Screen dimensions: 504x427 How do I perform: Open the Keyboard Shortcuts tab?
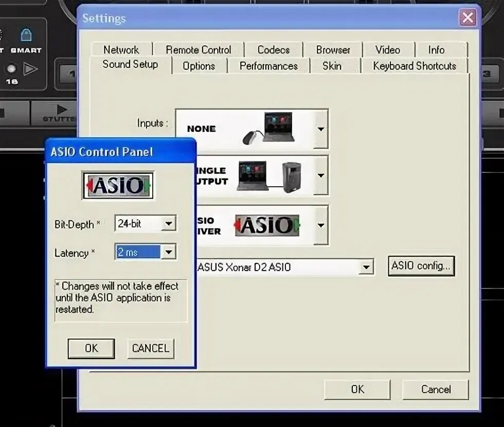coord(415,66)
